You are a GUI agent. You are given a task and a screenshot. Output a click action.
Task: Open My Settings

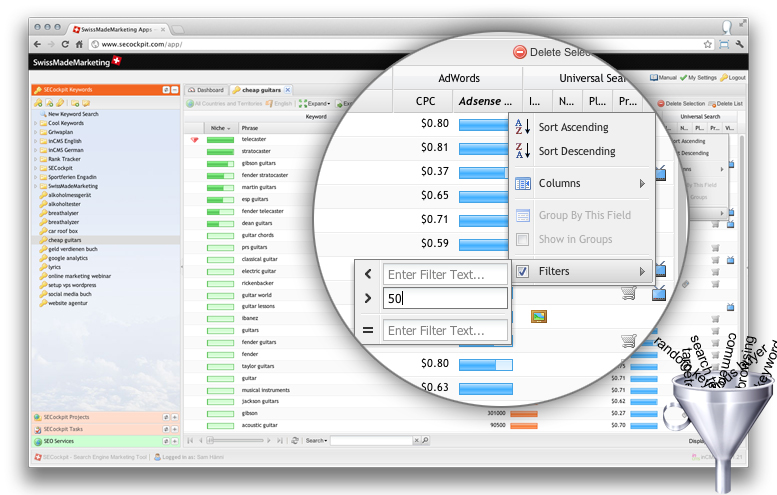click(699, 77)
